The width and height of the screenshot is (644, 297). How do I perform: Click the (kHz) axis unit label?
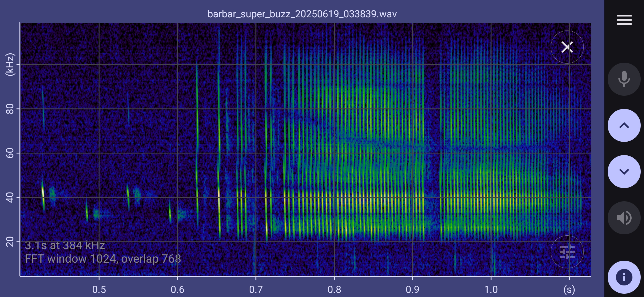coord(10,65)
